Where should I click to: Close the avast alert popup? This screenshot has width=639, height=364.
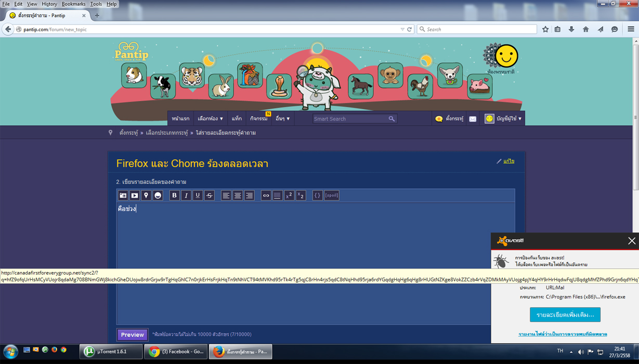[631, 241]
